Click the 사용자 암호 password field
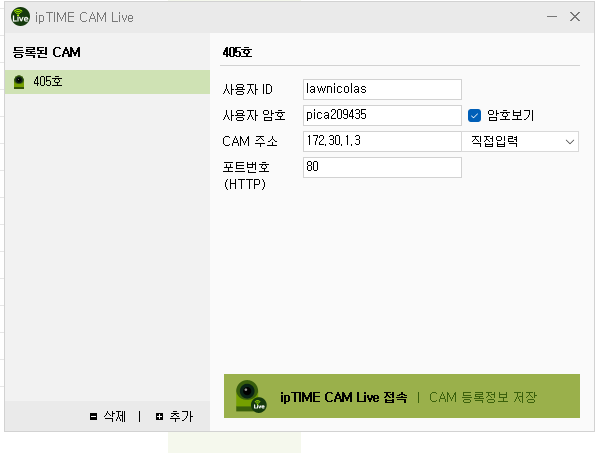Screen dimensions: 605x453 382,115
